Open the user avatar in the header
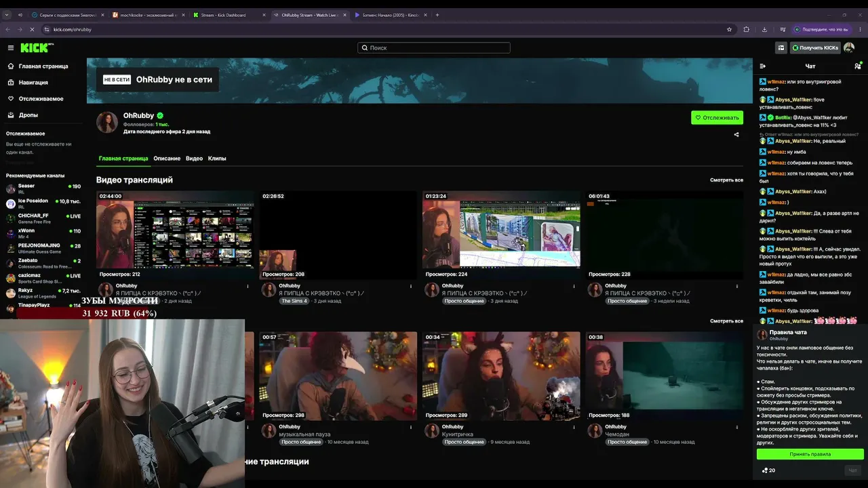The height and width of the screenshot is (488, 868). (x=849, y=47)
